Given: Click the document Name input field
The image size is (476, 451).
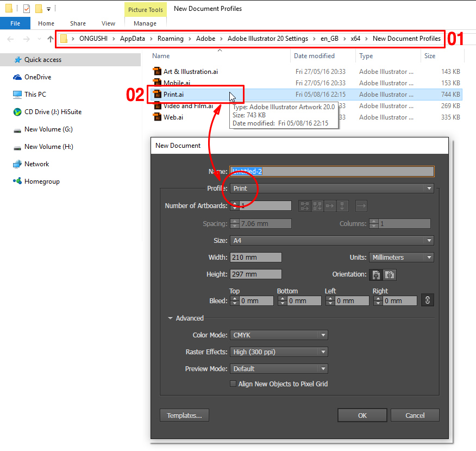Looking at the screenshot, I should [332, 171].
